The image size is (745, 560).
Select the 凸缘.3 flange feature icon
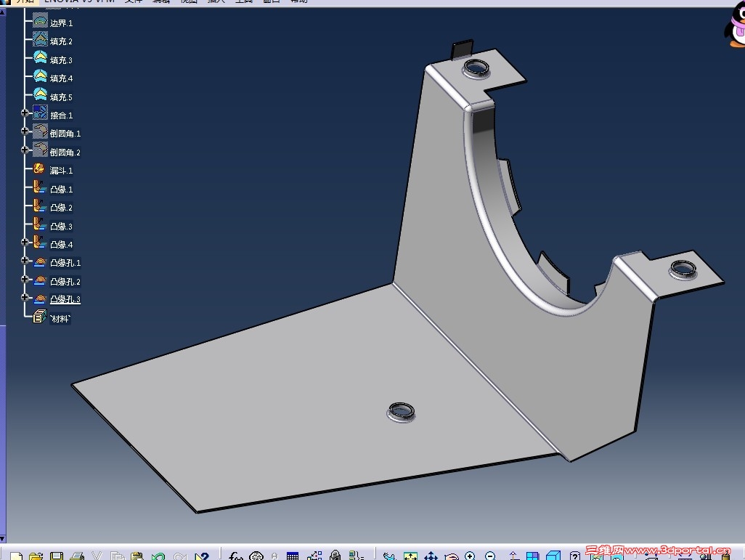(40, 224)
